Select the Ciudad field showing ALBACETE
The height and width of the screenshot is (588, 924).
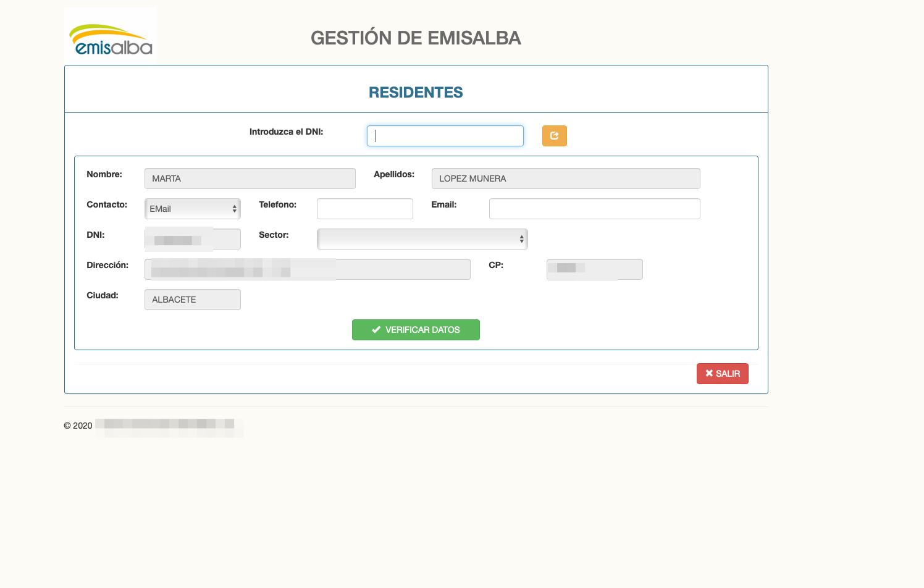192,300
